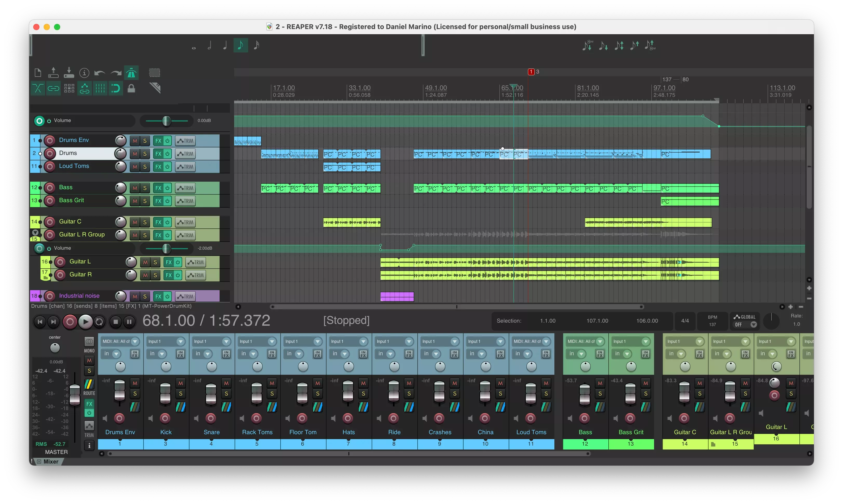
Task: Toggle the locking padlock icon
Action: pyautogui.click(x=131, y=89)
